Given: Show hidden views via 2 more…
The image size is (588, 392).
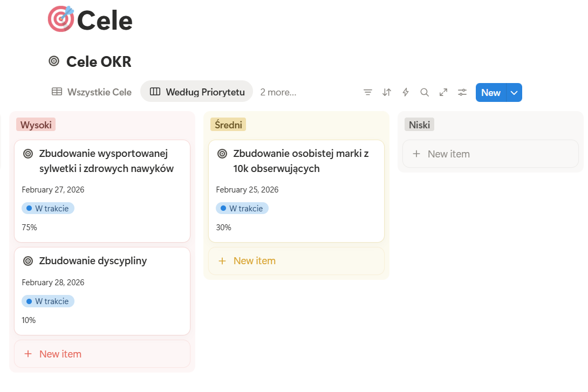Looking at the screenshot, I should point(278,92).
